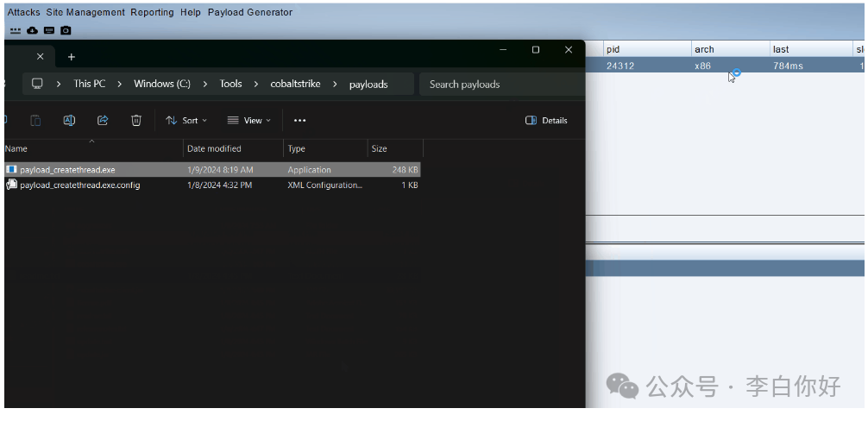The height and width of the screenshot is (421, 868).
Task: Navigate to This PC in the breadcrumb
Action: [89, 84]
